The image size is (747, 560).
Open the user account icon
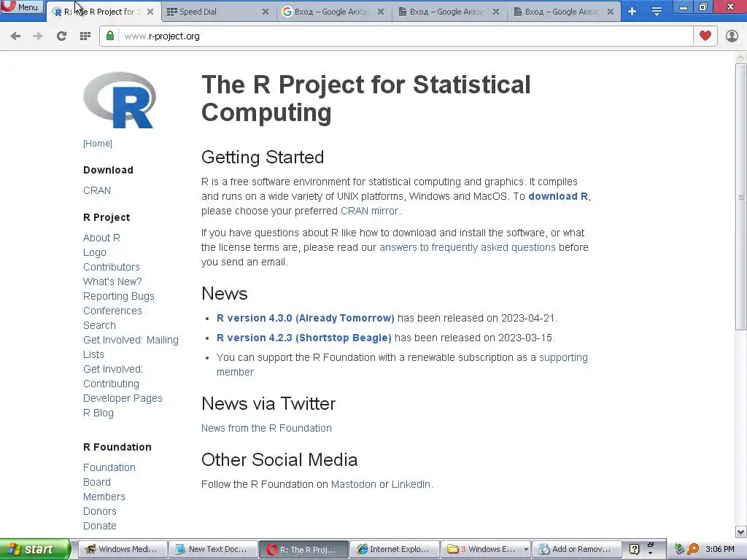[732, 36]
